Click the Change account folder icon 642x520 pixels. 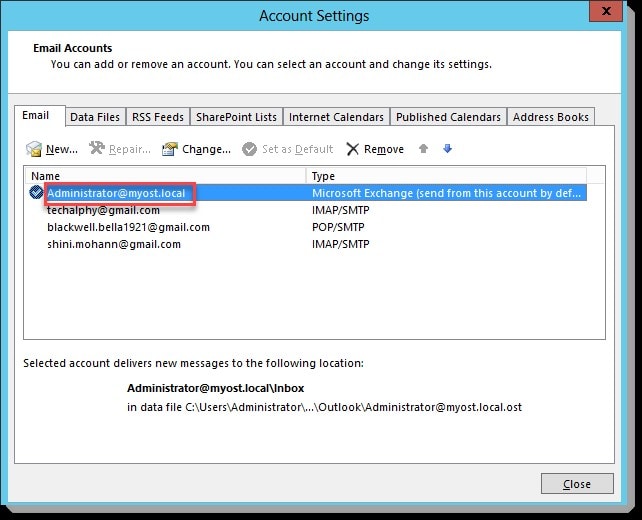[x=170, y=149]
